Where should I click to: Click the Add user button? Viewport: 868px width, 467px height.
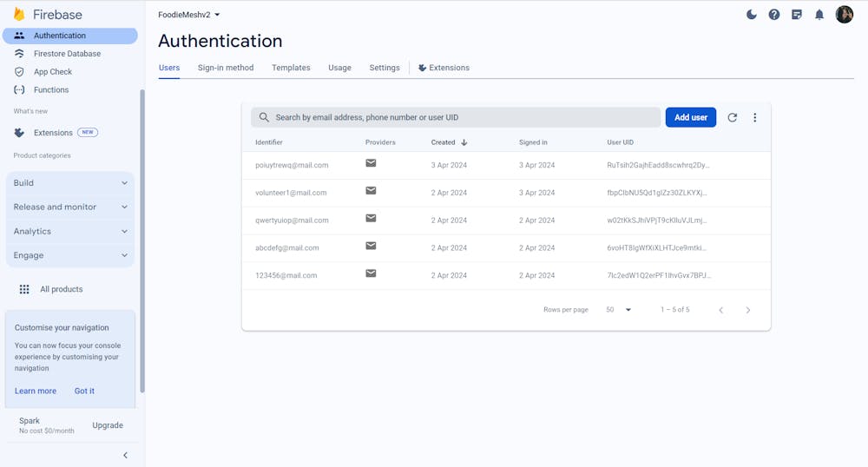click(690, 117)
